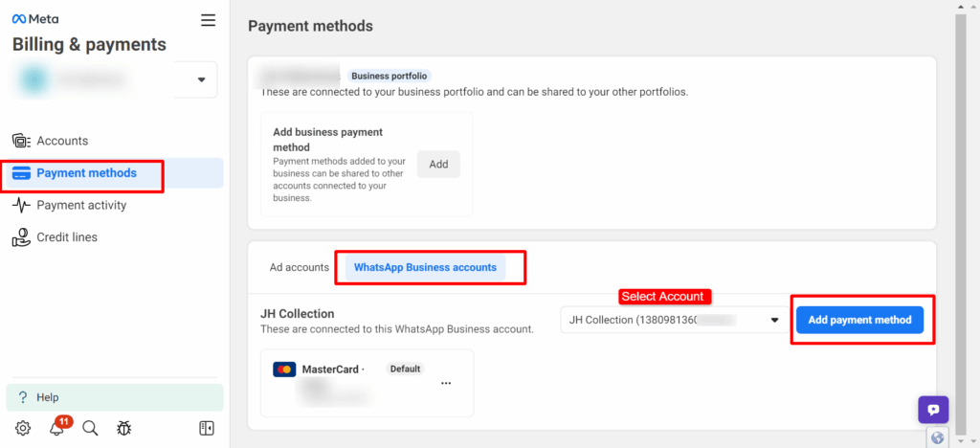The width and height of the screenshot is (980, 448).
Task: Switch to Ad accounts tab
Action: 300,267
